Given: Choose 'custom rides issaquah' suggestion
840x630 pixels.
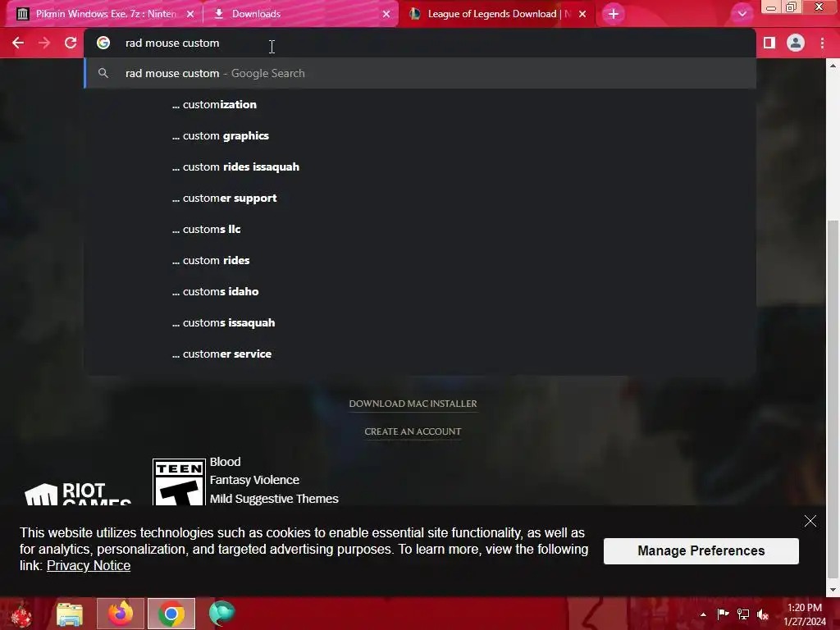Looking at the screenshot, I should point(420,167).
